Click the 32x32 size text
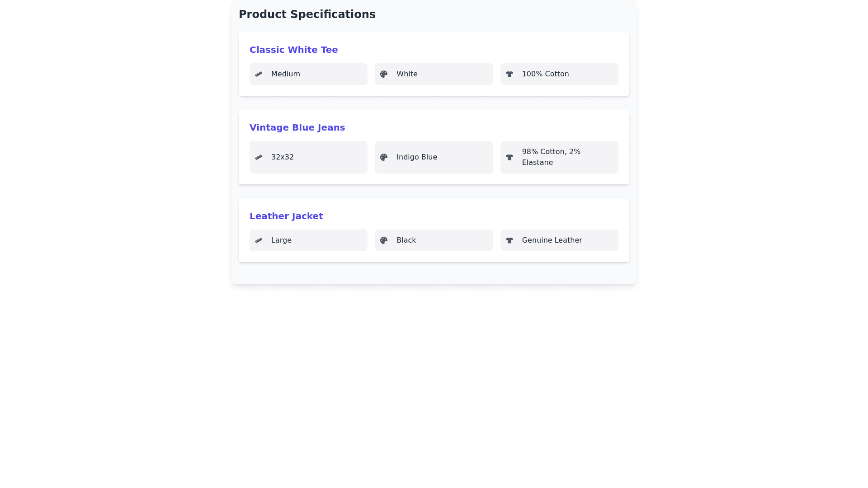Viewport: 868px width, 488px height. pyautogui.click(x=282, y=157)
